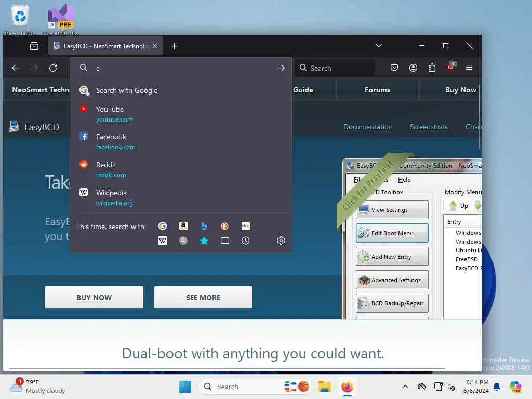Open Recycle Bin on desktop
Image resolution: width=532 pixels, height=399 pixels.
point(20,19)
